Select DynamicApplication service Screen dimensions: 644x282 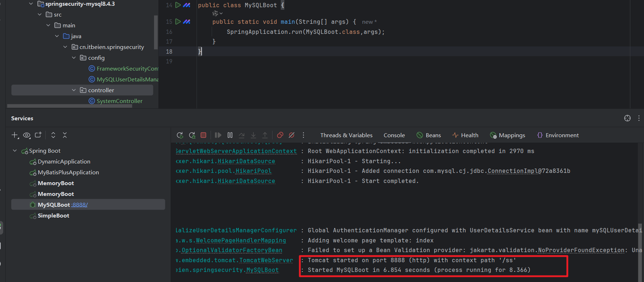click(64, 161)
